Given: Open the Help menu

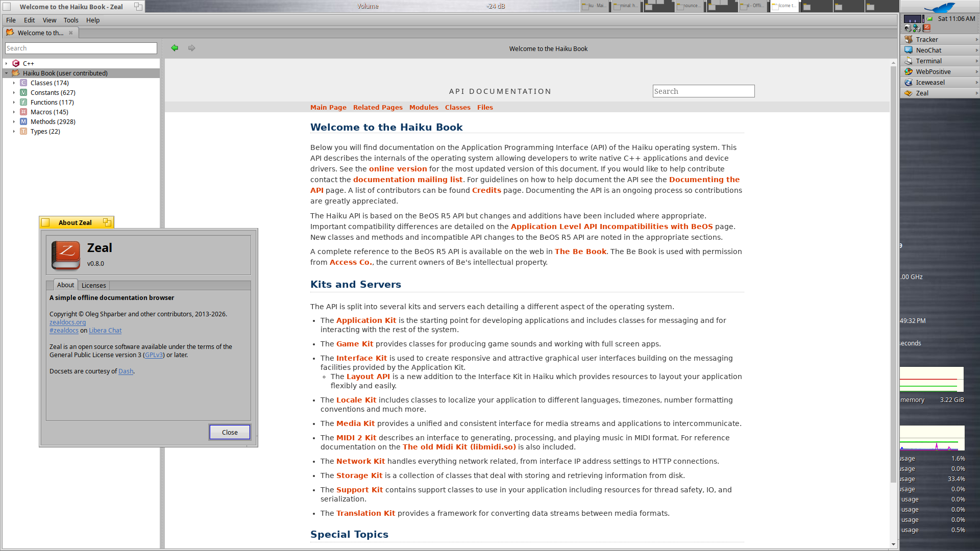Looking at the screenshot, I should tap(93, 20).
